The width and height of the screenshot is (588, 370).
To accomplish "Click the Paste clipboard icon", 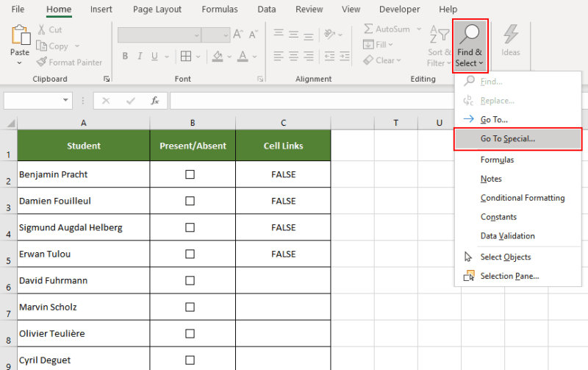I will pyautogui.click(x=21, y=35).
